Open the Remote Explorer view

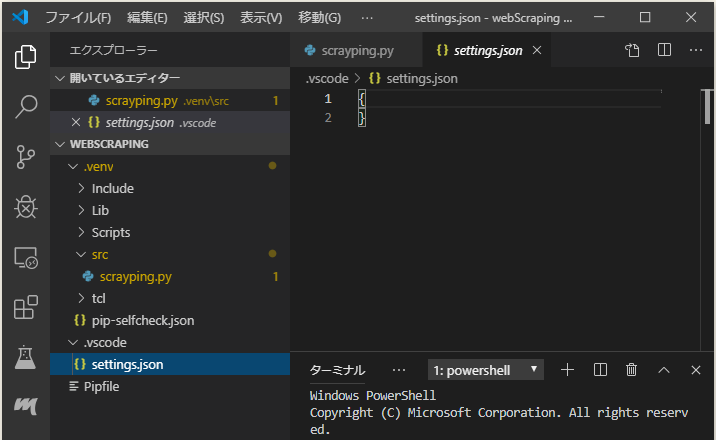[x=26, y=258]
